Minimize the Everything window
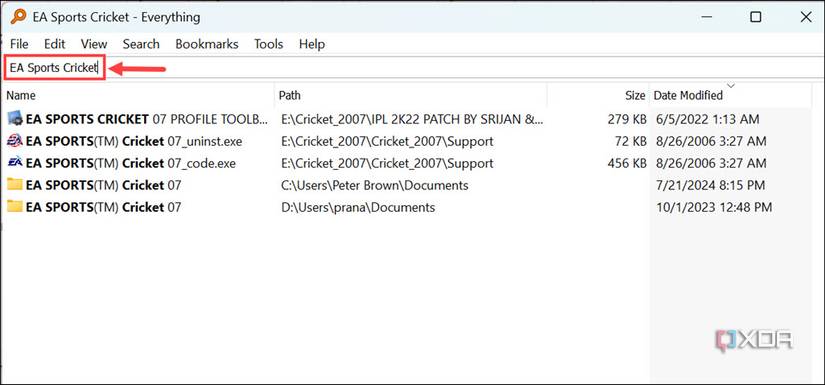The image size is (825, 385). coord(706,17)
